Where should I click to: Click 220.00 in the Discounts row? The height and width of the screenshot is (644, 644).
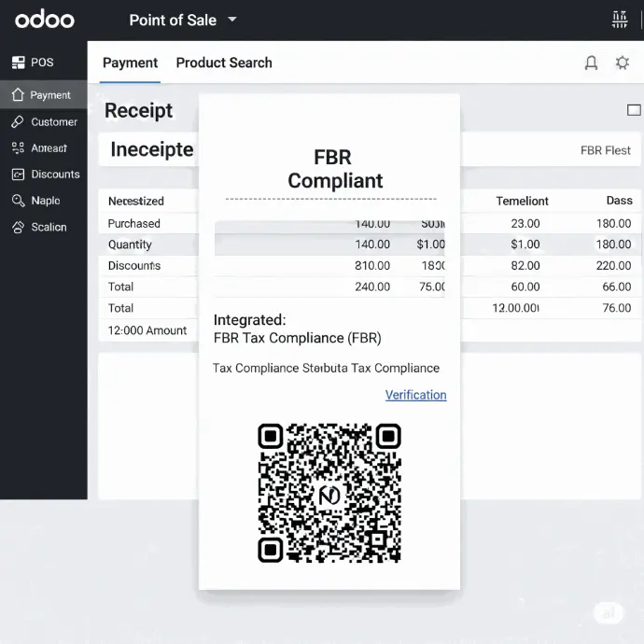pos(613,266)
